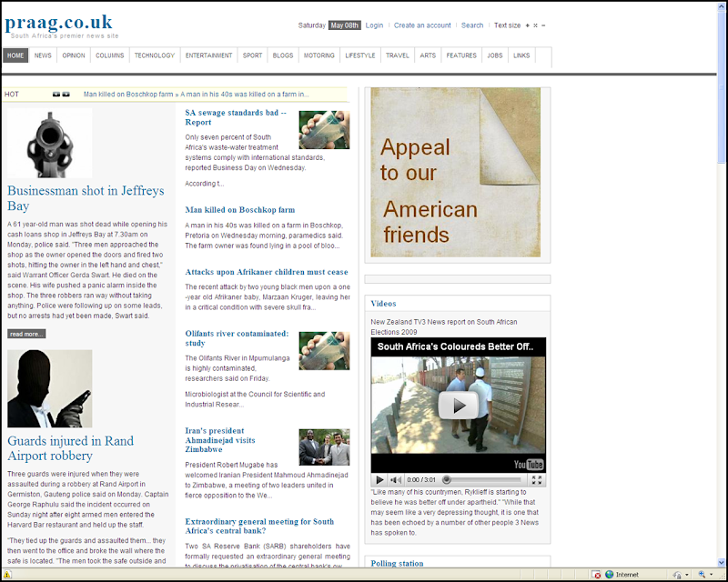Screen dimensions: 728x582
Task: Open the Guards injured in Rand Airport robbery headline
Action: [71, 448]
